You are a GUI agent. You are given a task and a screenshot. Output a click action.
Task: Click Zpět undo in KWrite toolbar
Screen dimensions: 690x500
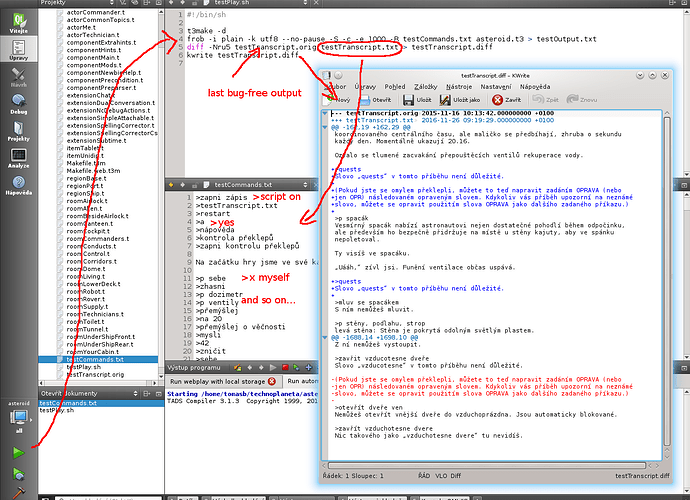pyautogui.click(x=546, y=100)
